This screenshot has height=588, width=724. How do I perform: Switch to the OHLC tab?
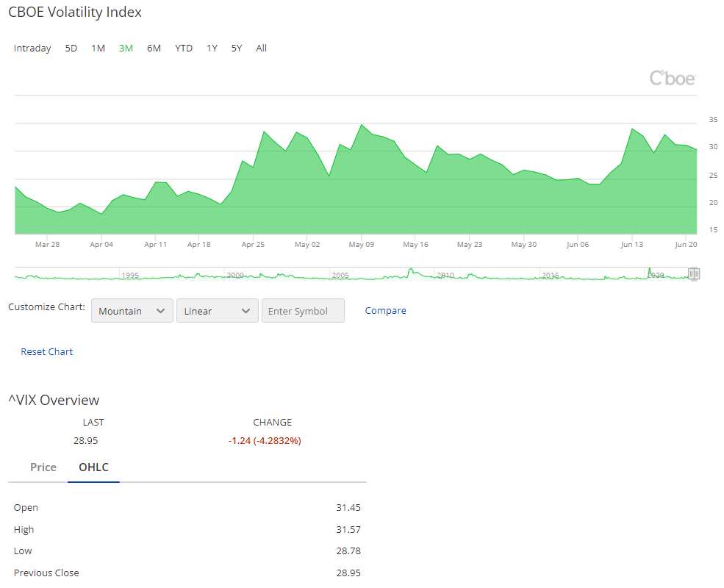click(94, 467)
